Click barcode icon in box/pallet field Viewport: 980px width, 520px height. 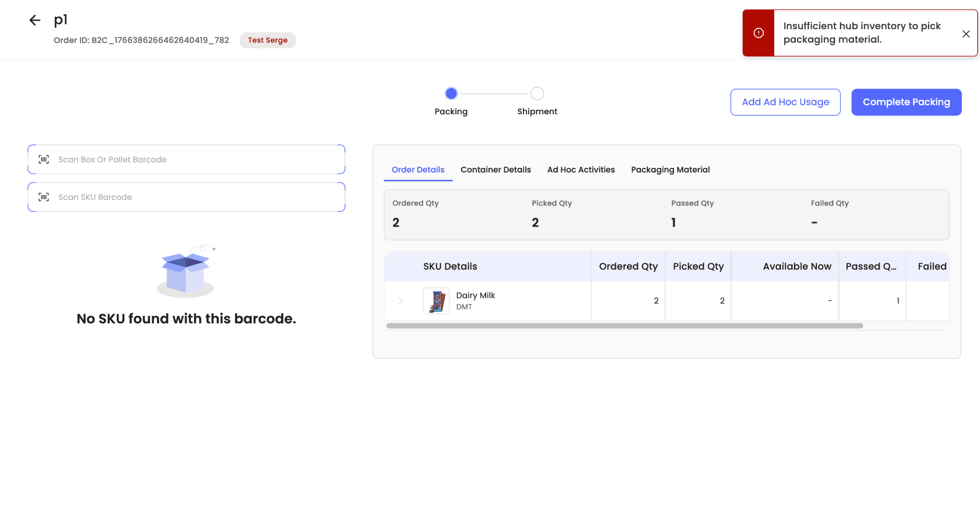44,159
